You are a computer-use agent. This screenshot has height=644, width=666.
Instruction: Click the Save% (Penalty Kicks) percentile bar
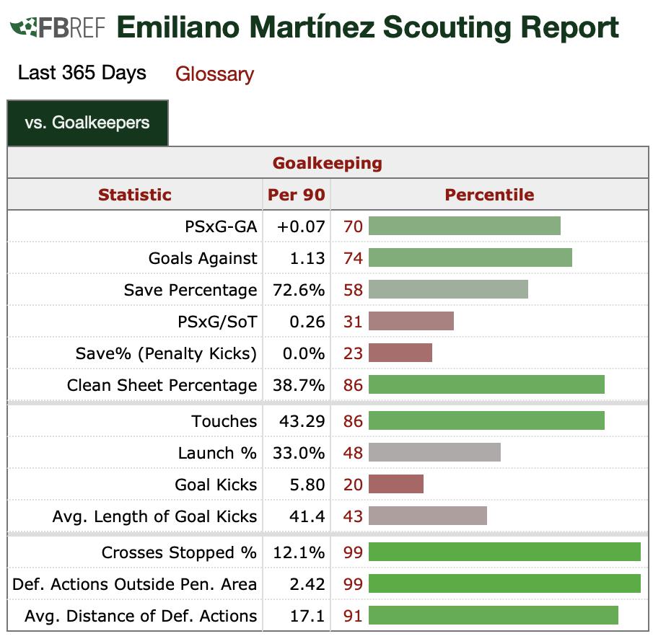(400, 353)
